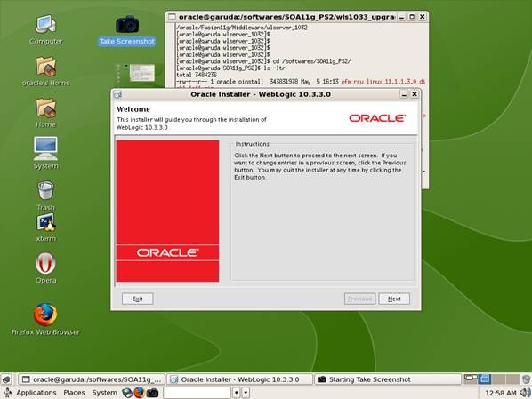532x399 pixels.
Task: Select the second workspace in the workspace switcher
Action: pos(485,379)
